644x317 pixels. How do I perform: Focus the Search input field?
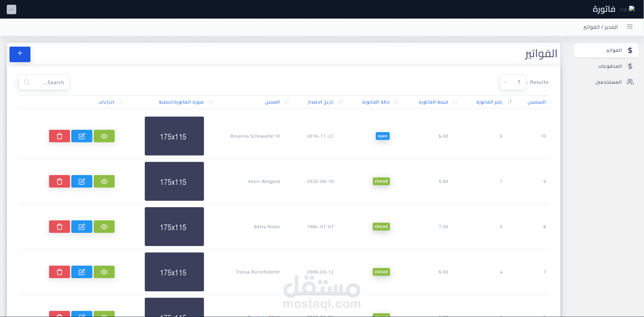click(x=44, y=82)
